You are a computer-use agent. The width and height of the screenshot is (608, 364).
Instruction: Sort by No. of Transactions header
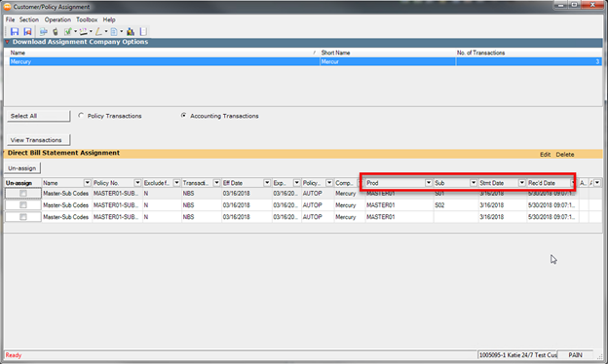[x=528, y=53]
